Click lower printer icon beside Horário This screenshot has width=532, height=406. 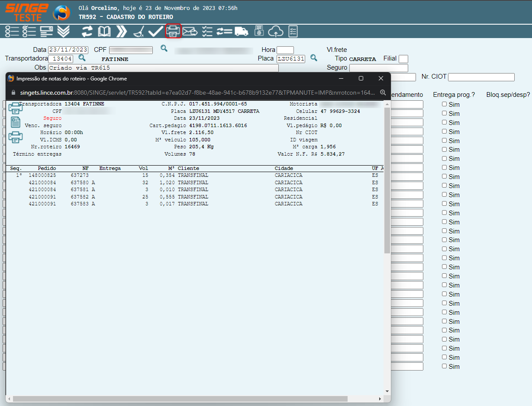(x=16, y=137)
